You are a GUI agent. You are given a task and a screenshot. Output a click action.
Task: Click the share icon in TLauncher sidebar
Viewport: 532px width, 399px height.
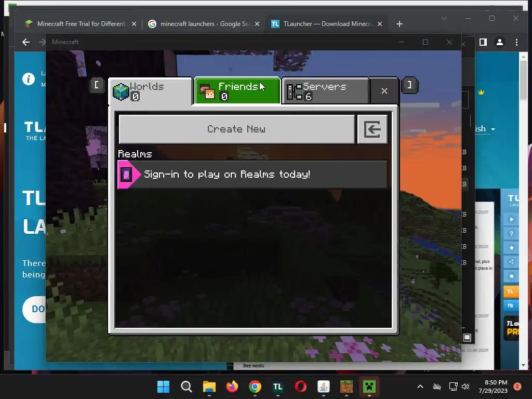click(x=511, y=262)
